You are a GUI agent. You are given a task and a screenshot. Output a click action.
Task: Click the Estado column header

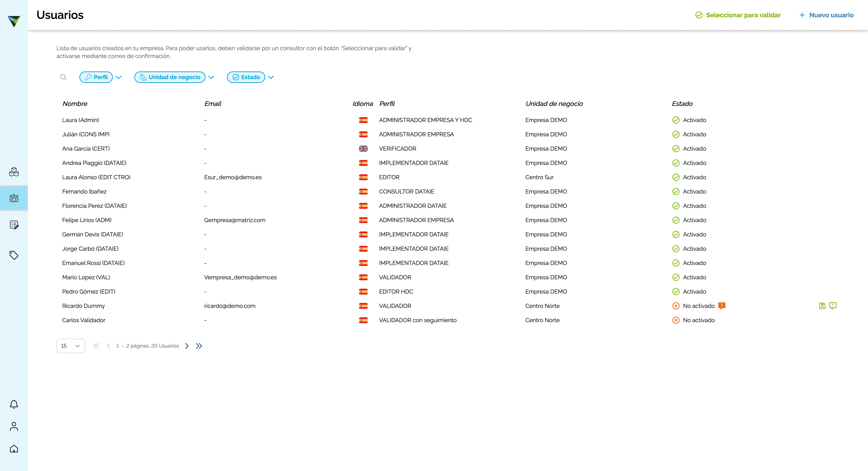[x=682, y=104]
